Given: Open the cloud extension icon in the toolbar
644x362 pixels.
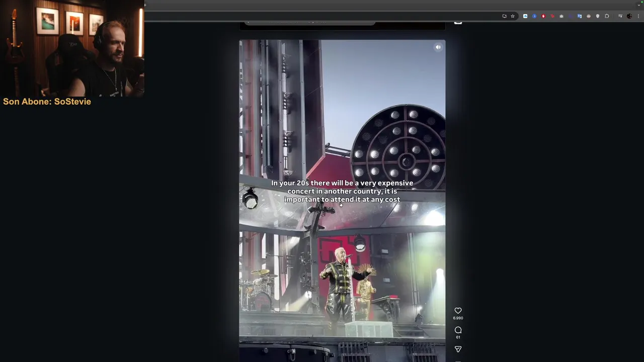Looking at the screenshot, I should pyautogui.click(x=525, y=16).
